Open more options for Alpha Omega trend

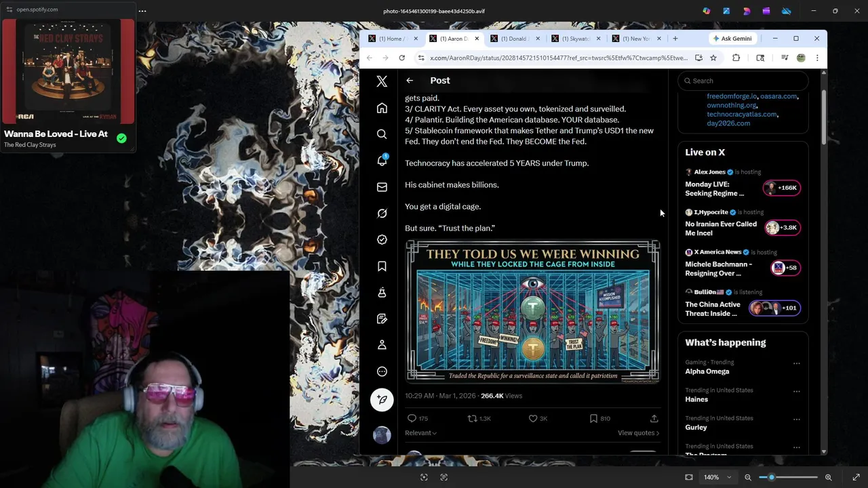797,363
